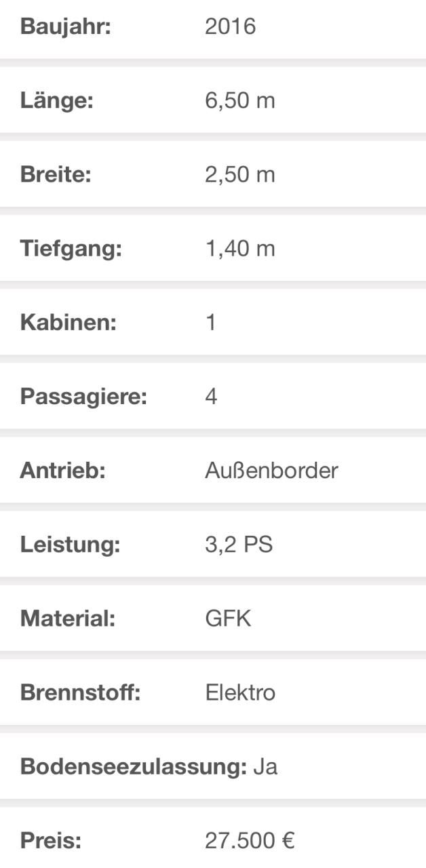Select the Baujahr label
This screenshot has height=868, width=426.
click(x=65, y=28)
